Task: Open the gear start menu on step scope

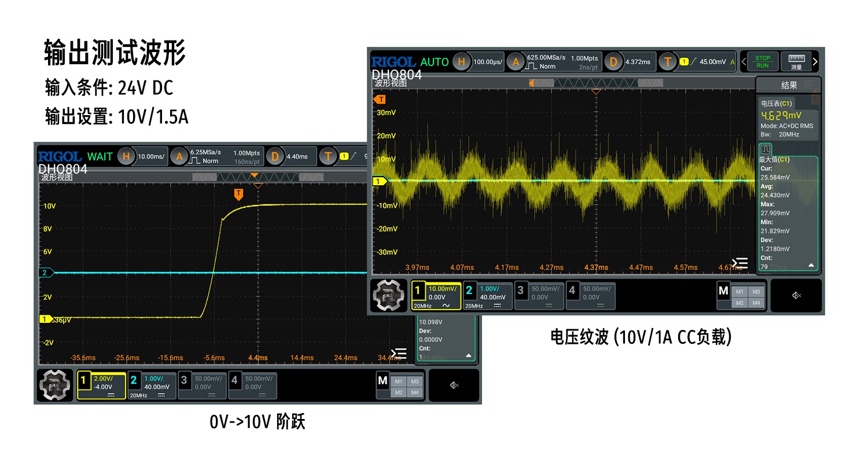Action: [x=55, y=385]
